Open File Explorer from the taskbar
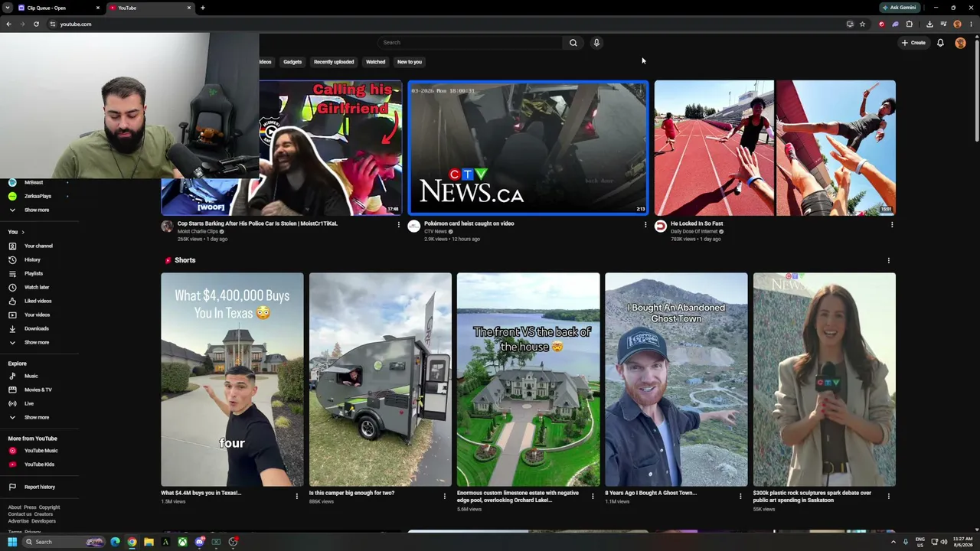Screen dimensions: 980x551 click(x=149, y=542)
